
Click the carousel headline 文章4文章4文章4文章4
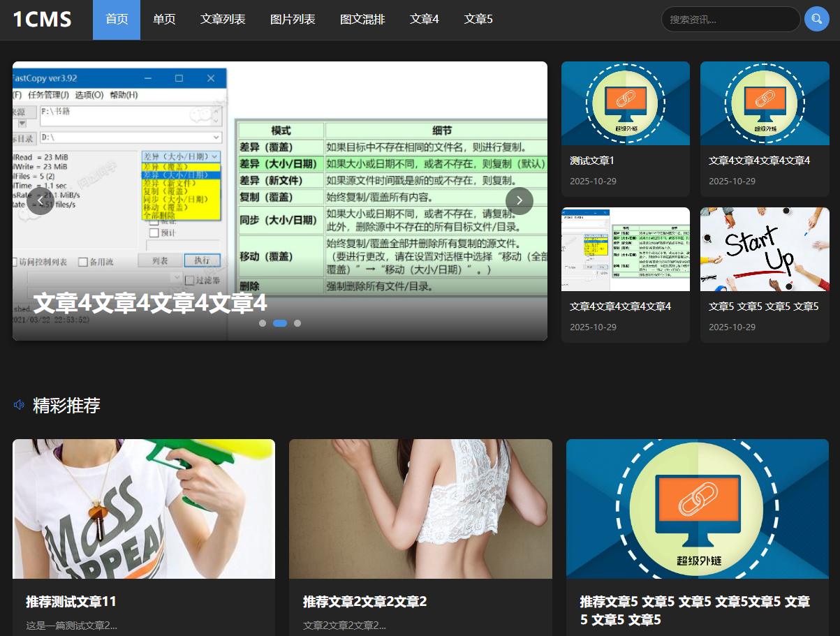click(x=150, y=304)
